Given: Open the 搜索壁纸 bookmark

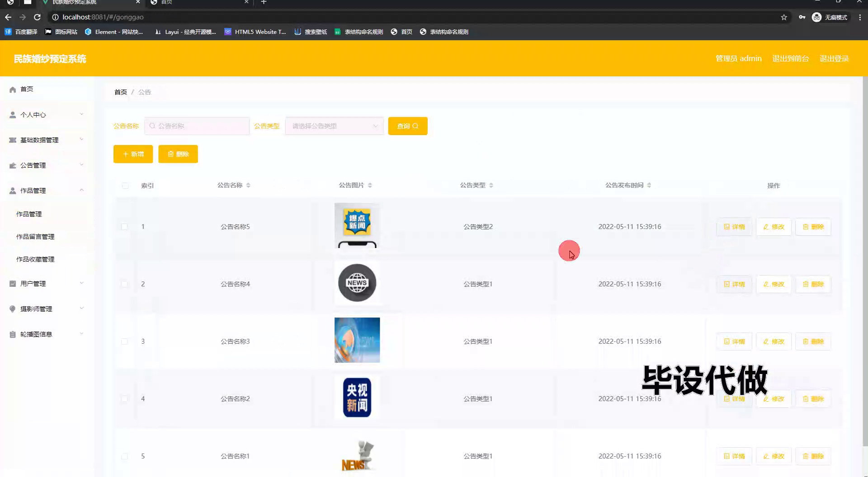Looking at the screenshot, I should coord(311,32).
